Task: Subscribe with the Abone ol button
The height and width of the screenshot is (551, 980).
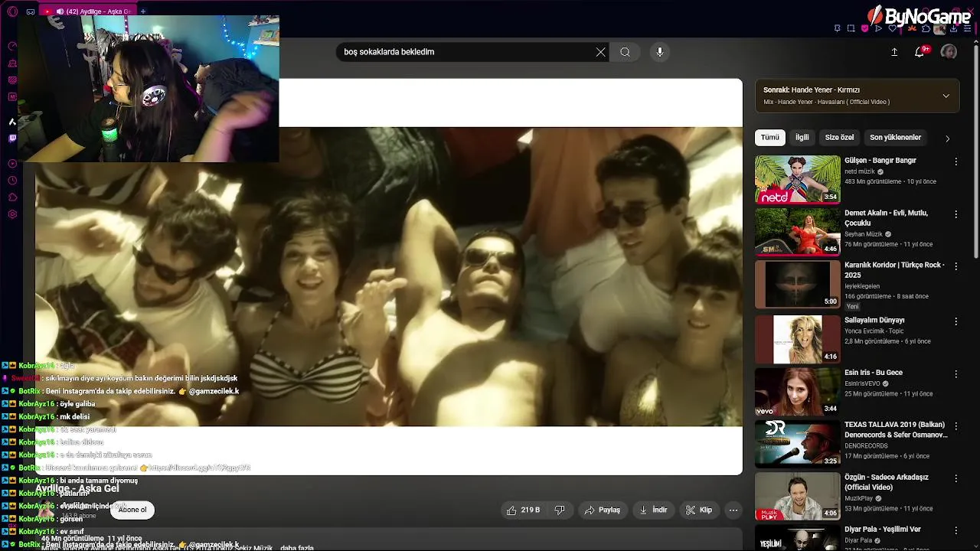Action: (132, 510)
